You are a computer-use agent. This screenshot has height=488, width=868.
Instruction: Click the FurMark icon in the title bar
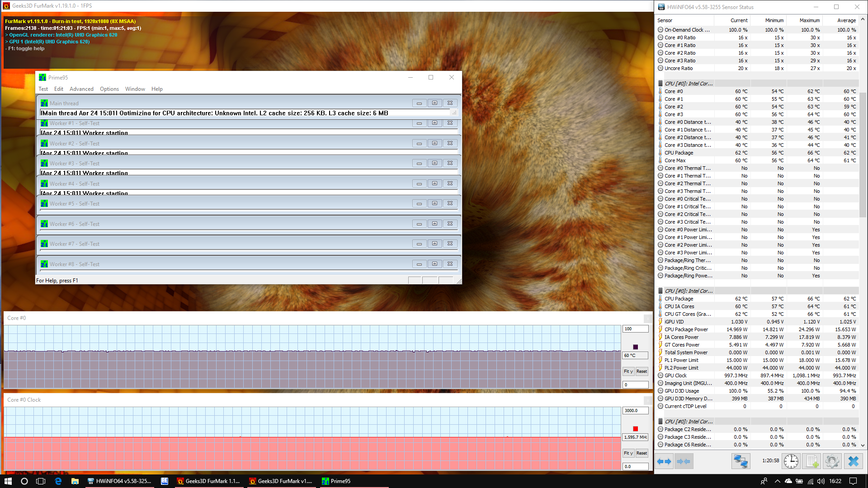[x=6, y=6]
